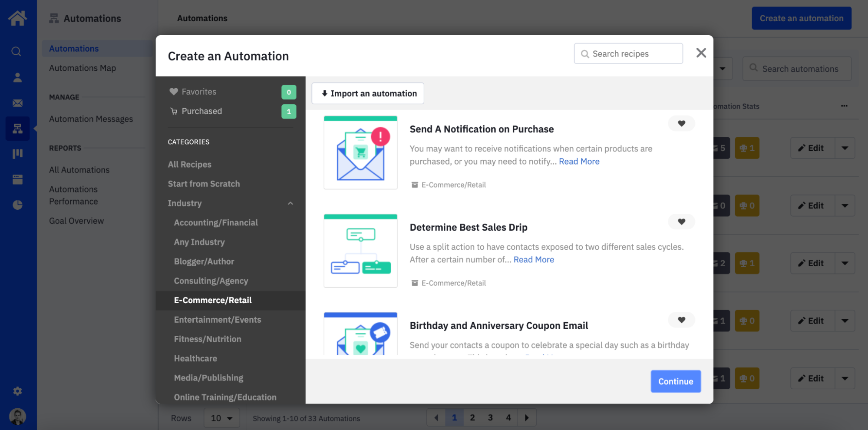Favorite the Birthday and Anniversary Coupon recipe
The width and height of the screenshot is (868, 430).
[681, 320]
